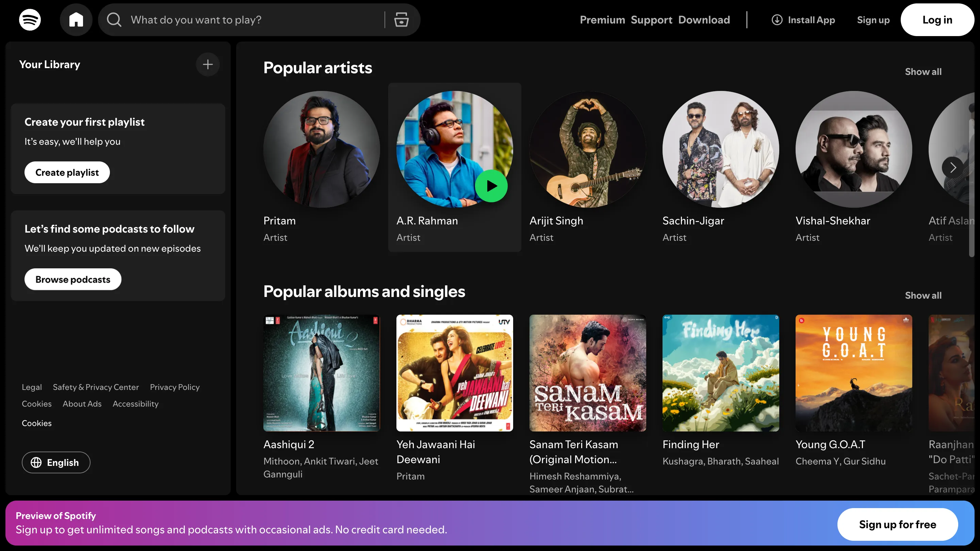The width and height of the screenshot is (980, 551).
Task: Open Premium in top navigation
Action: pos(602,20)
